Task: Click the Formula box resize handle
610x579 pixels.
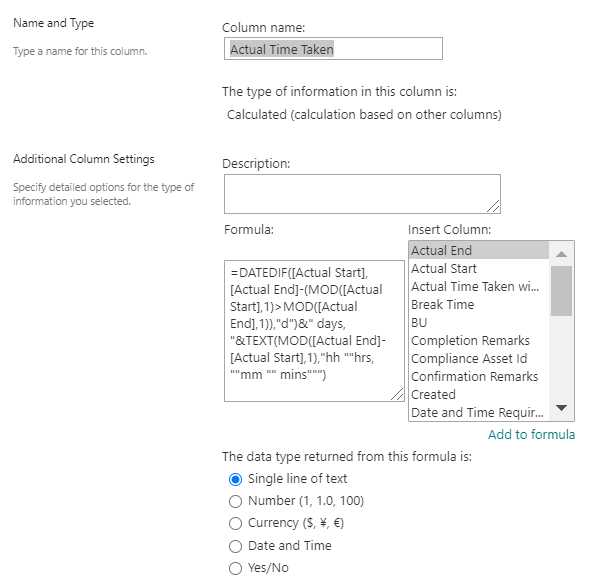Action: [397, 394]
